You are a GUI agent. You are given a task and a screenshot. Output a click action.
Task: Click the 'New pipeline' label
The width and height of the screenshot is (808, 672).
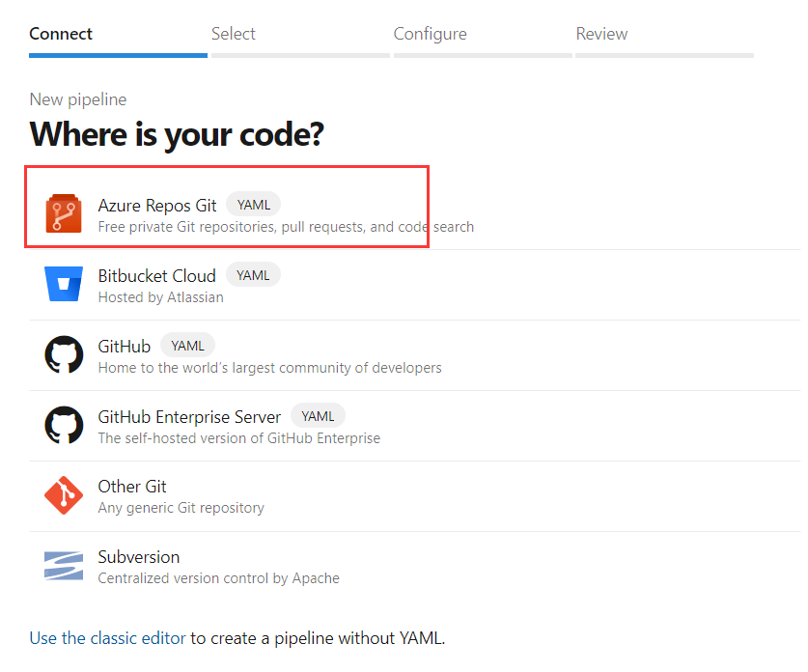(78, 99)
